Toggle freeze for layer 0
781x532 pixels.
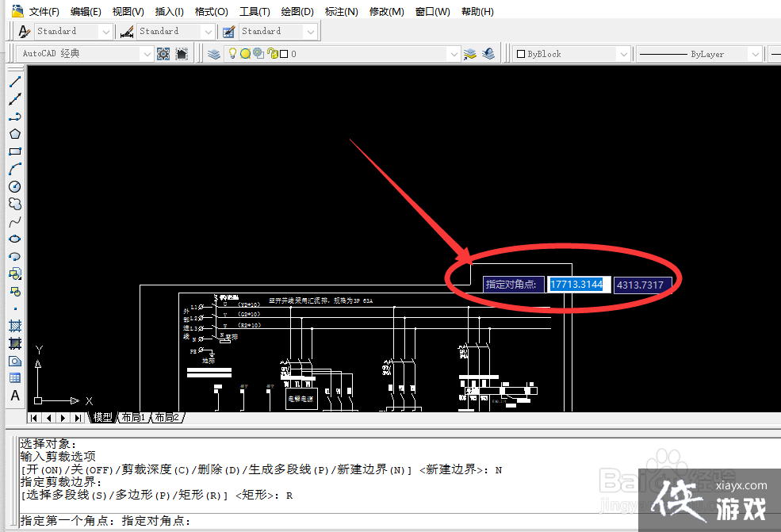tap(244, 53)
